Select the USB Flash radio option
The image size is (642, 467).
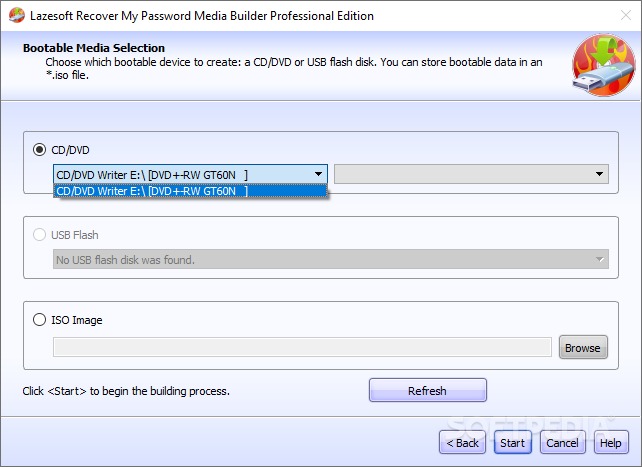click(x=40, y=235)
